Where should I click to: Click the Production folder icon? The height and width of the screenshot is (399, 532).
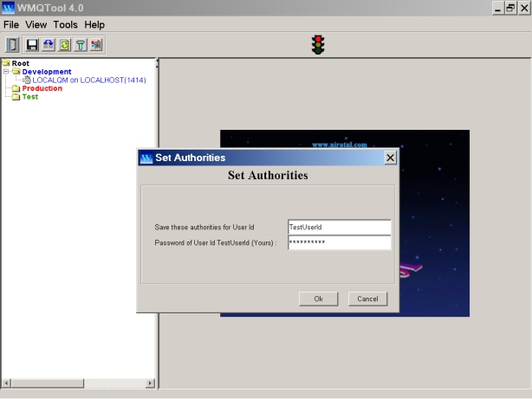point(16,88)
